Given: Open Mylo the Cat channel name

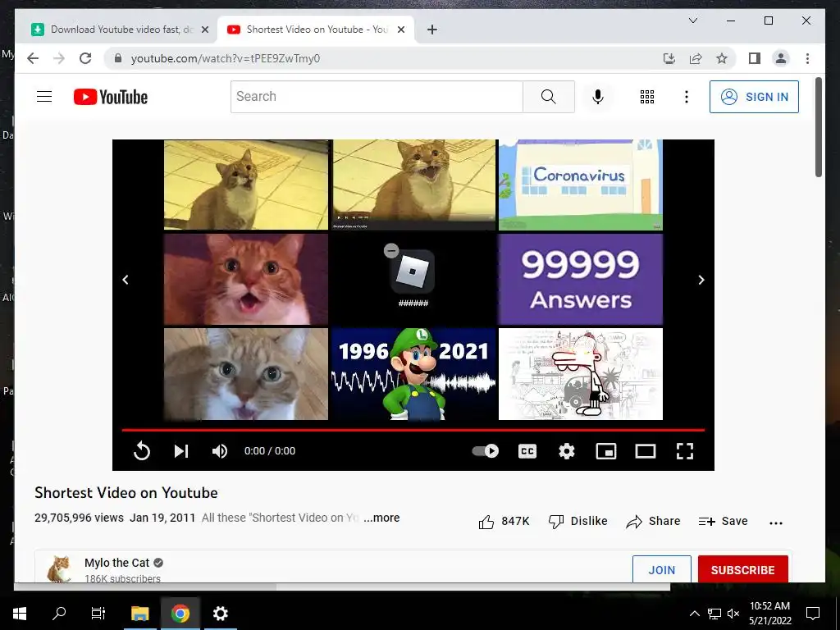Looking at the screenshot, I should (x=116, y=563).
